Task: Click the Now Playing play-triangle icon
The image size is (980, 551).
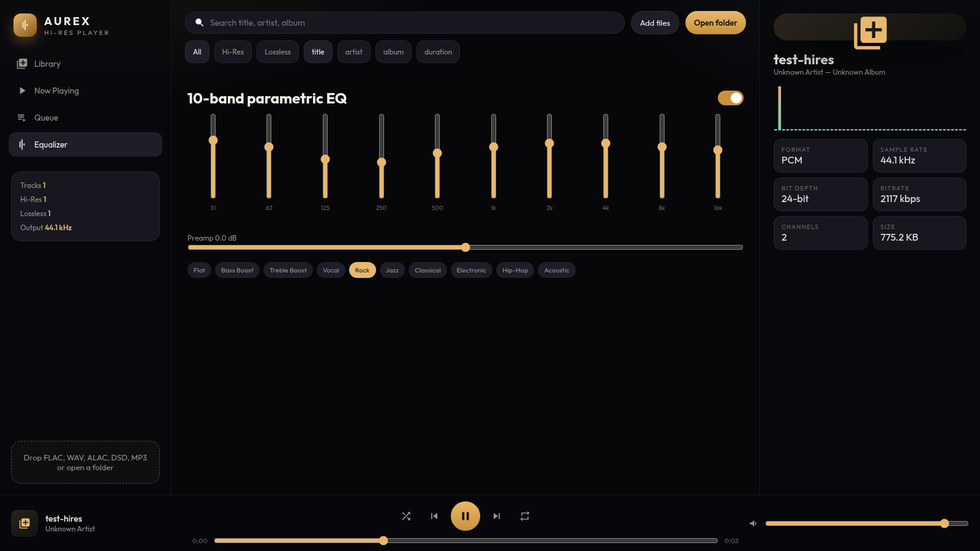Action: tap(22, 91)
